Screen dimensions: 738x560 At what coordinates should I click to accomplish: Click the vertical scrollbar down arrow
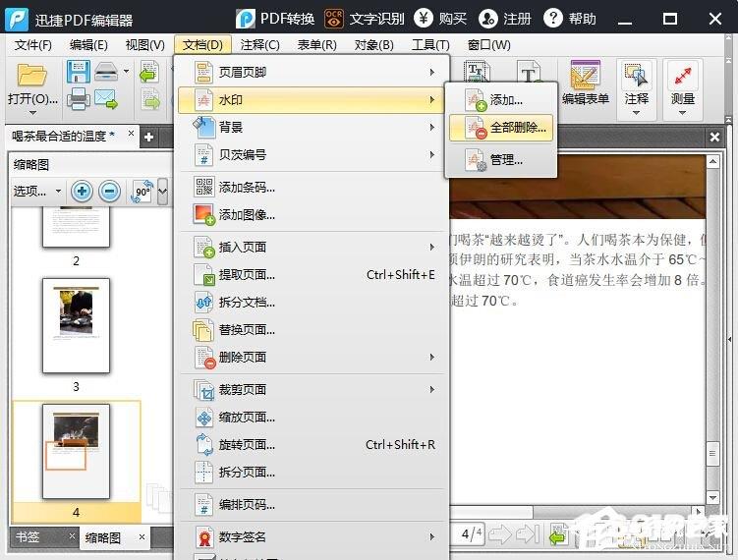(x=713, y=497)
